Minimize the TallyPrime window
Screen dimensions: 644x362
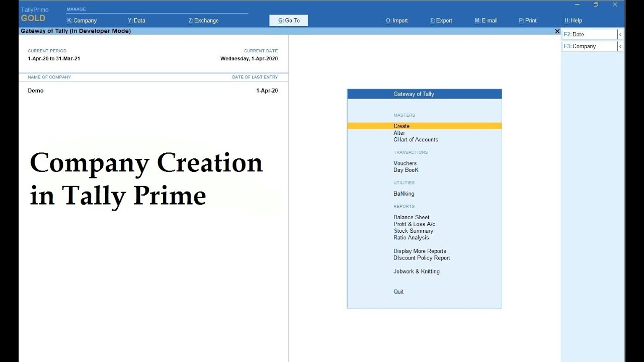point(577,5)
